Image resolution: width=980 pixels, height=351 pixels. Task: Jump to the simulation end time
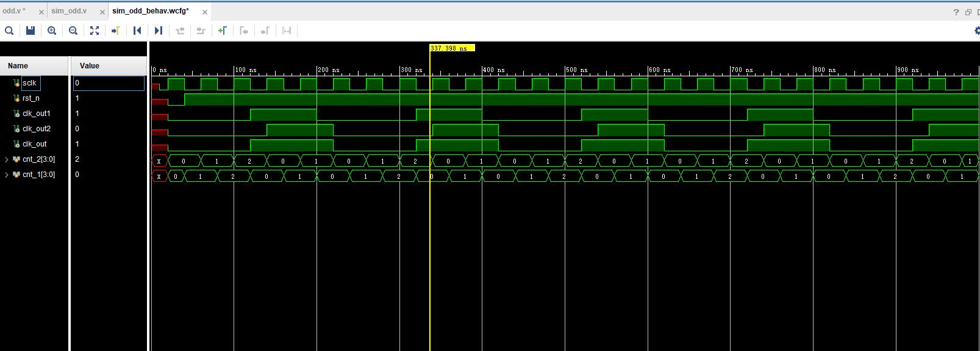(159, 31)
